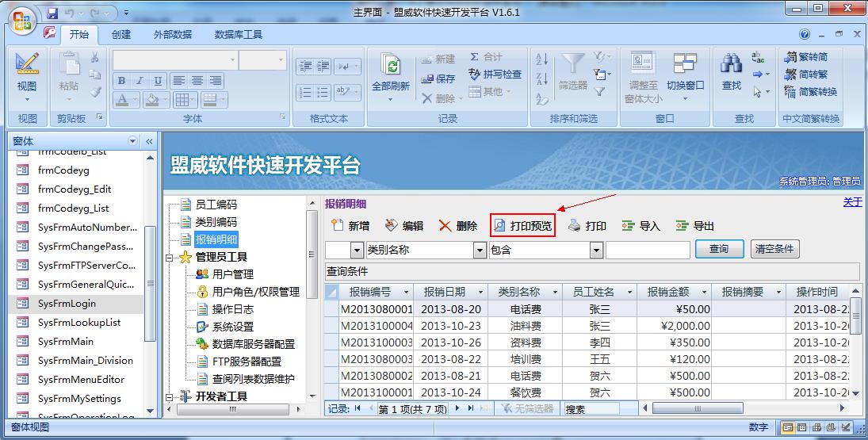
Task: Click the 删除 delete button with red X
Action: tap(458, 226)
